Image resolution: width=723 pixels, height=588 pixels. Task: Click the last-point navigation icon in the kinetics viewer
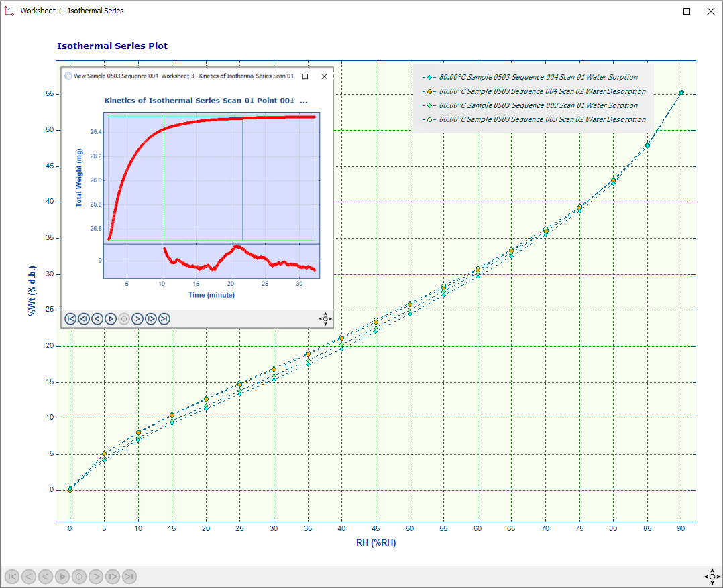coord(164,319)
